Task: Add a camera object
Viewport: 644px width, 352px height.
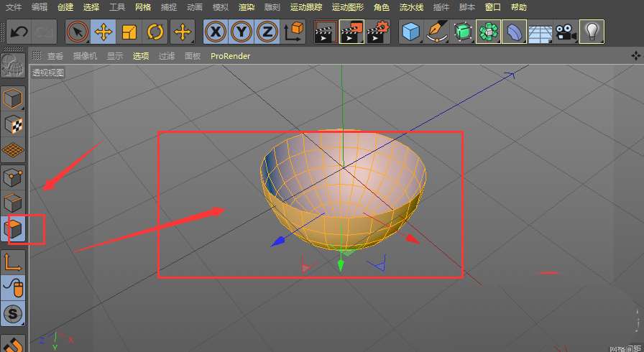Action: pyautogui.click(x=566, y=32)
